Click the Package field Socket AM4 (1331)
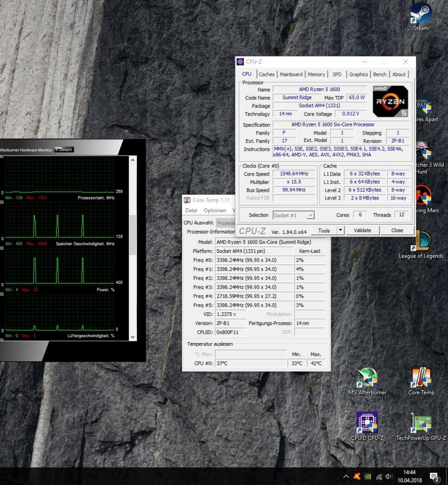Viewport: 448px width, 485px height. click(319, 105)
